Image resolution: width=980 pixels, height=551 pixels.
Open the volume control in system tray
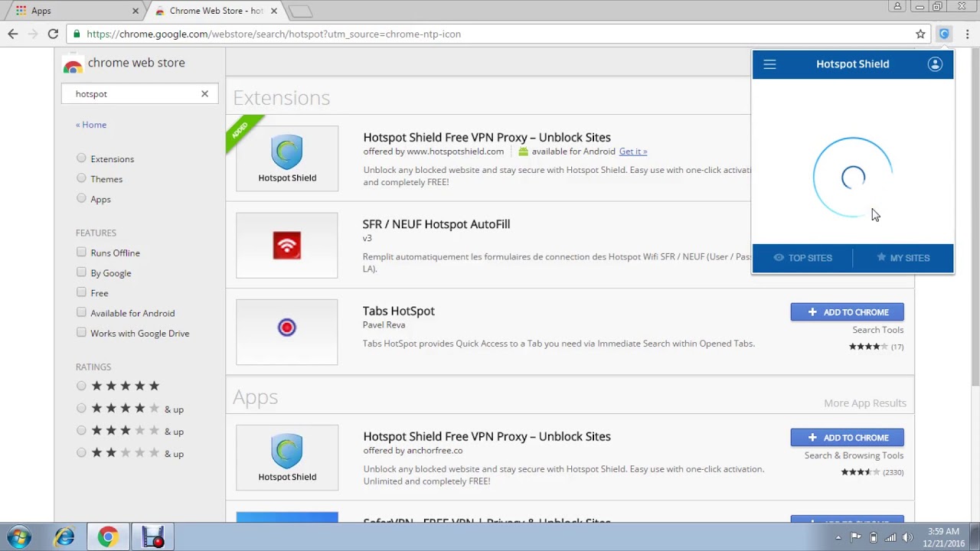point(907,537)
